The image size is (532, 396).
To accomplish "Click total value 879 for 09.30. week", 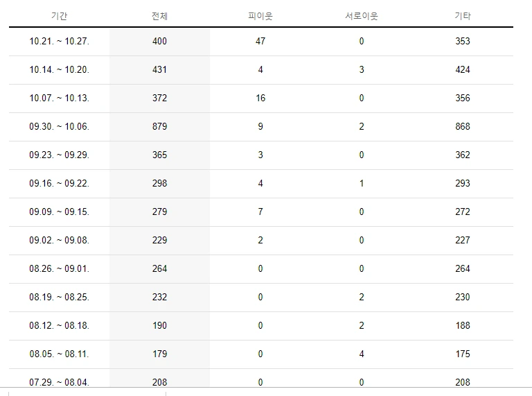I will point(159,126).
